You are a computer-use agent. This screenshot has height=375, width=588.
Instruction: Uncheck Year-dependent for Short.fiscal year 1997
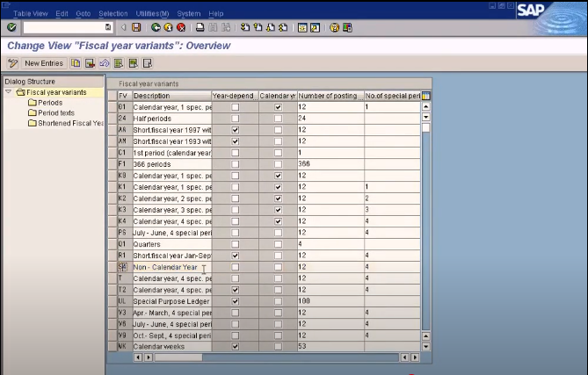point(236,130)
